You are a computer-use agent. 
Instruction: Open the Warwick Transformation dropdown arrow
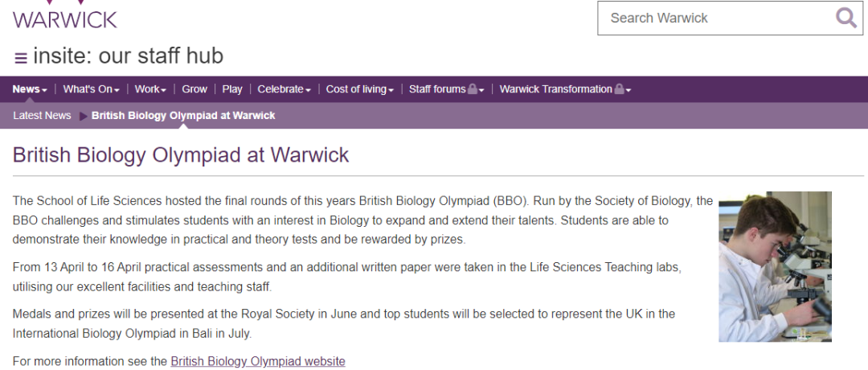point(628,90)
